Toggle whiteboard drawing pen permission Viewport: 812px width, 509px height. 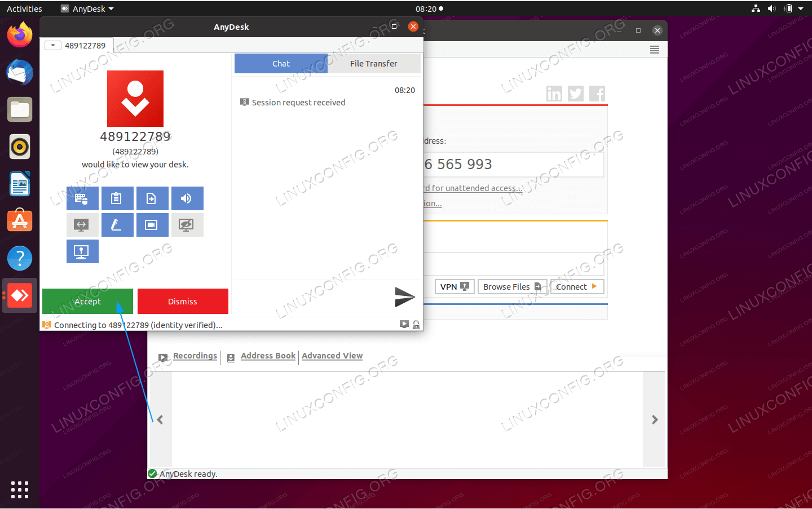117,225
